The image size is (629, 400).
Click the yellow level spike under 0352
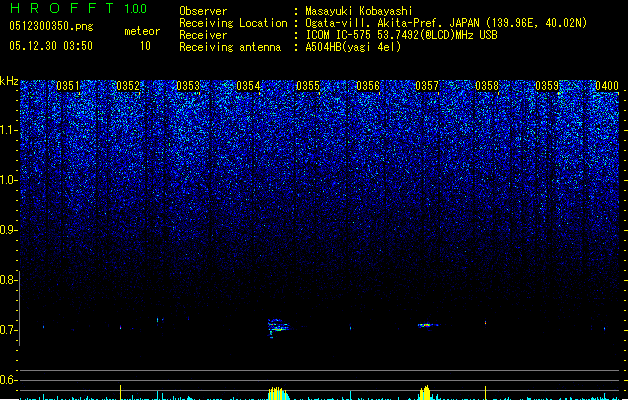(x=120, y=392)
